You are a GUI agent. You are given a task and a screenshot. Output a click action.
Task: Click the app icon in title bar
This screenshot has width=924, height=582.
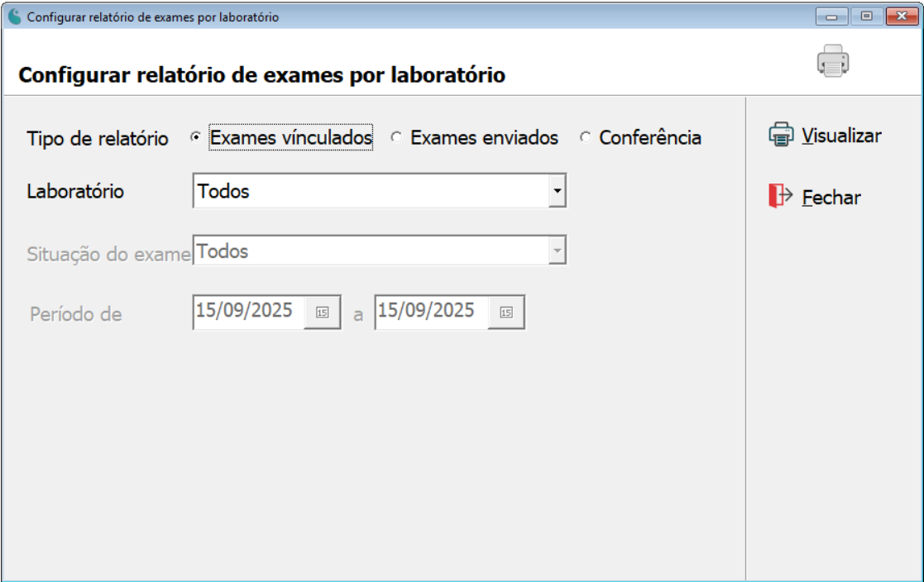click(14, 17)
